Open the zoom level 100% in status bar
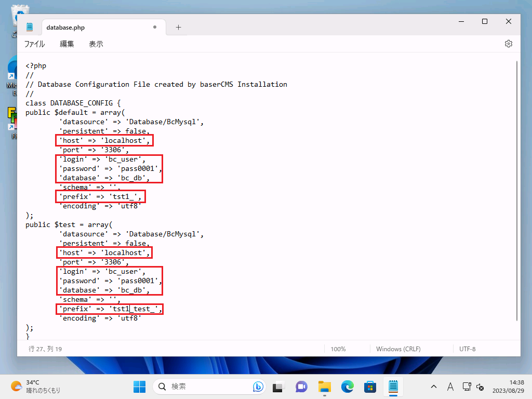 coord(338,349)
